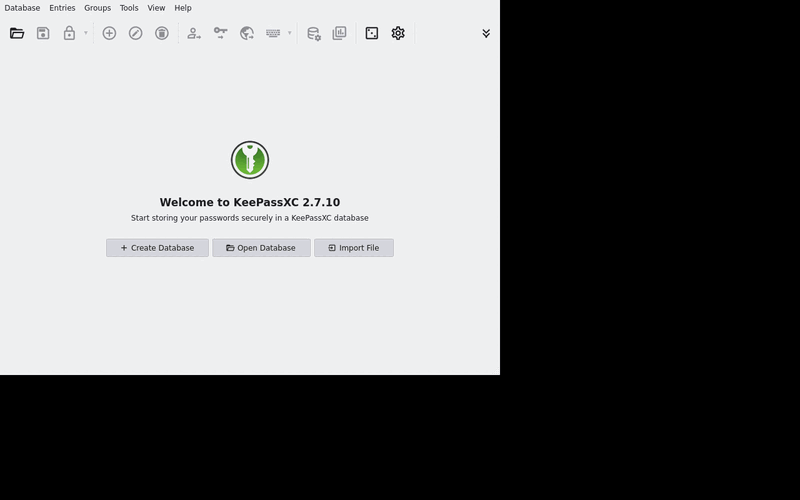
Task: Expand the Auto-Type keyboard dropdown arrow
Action: [x=289, y=33]
